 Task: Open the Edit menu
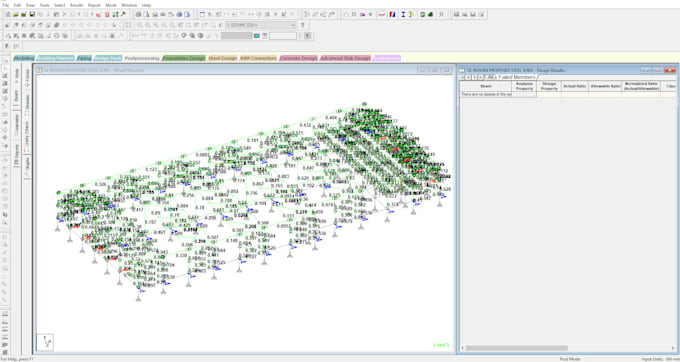[17, 5]
